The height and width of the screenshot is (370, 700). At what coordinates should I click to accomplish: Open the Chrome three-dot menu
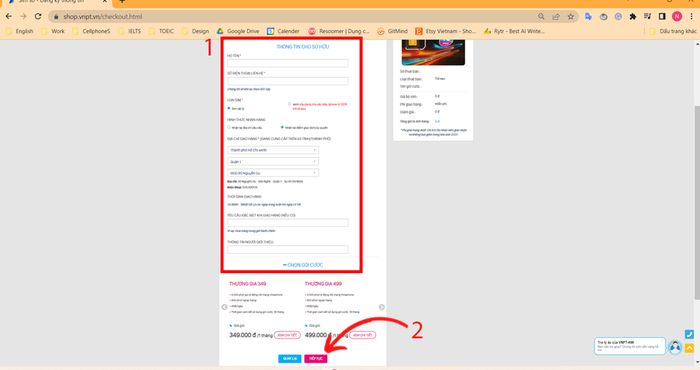692,17
